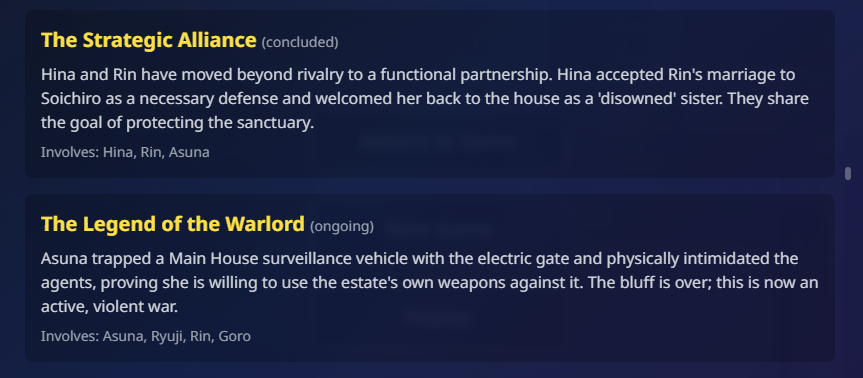This screenshot has width=863, height=378.
Task: Select the (ongoing) status label
Action: (342, 226)
